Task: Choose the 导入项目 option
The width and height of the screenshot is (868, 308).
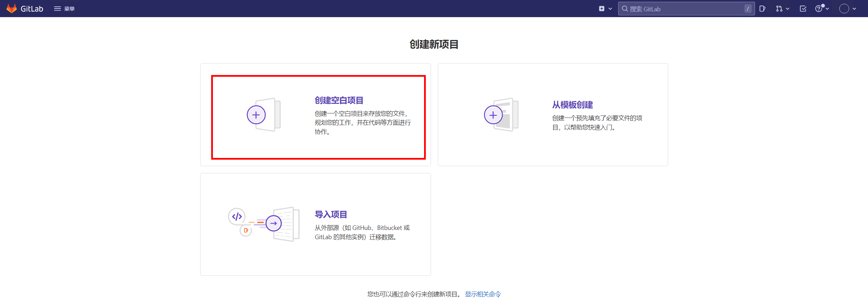Action: pyautogui.click(x=331, y=214)
